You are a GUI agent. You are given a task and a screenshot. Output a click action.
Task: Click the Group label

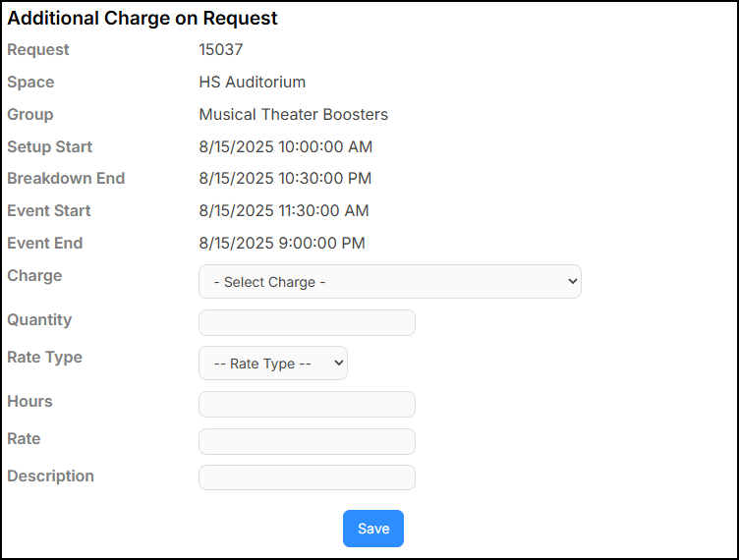(x=30, y=114)
